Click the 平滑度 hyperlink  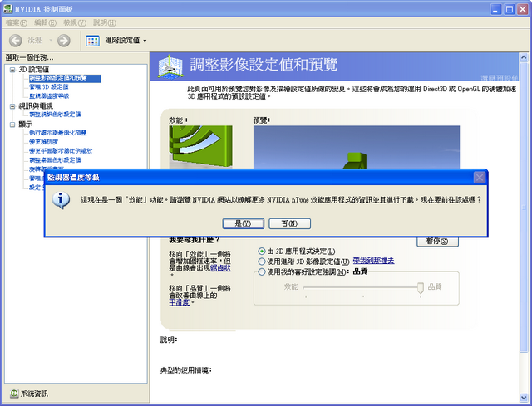click(x=180, y=302)
